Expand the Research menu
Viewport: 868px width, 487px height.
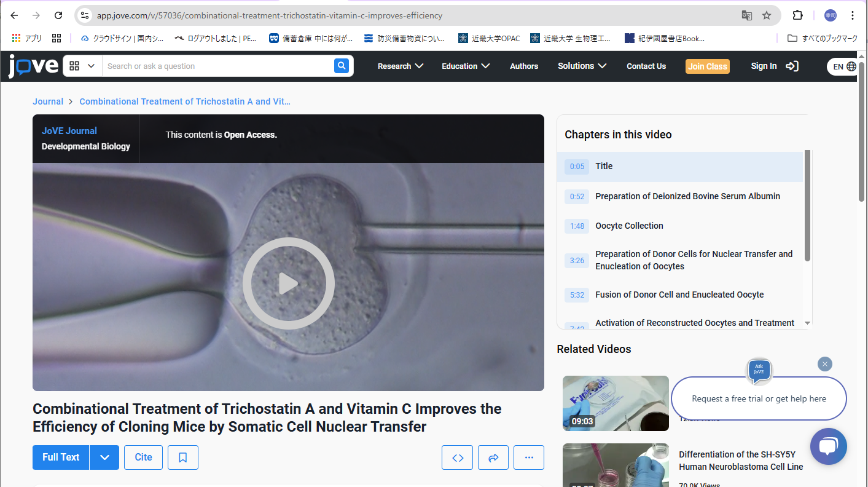[x=401, y=66]
